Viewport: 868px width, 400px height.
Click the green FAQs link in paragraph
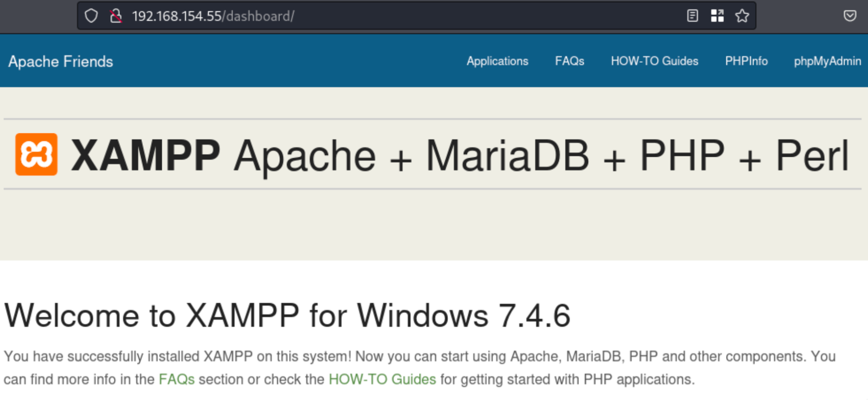coord(176,379)
